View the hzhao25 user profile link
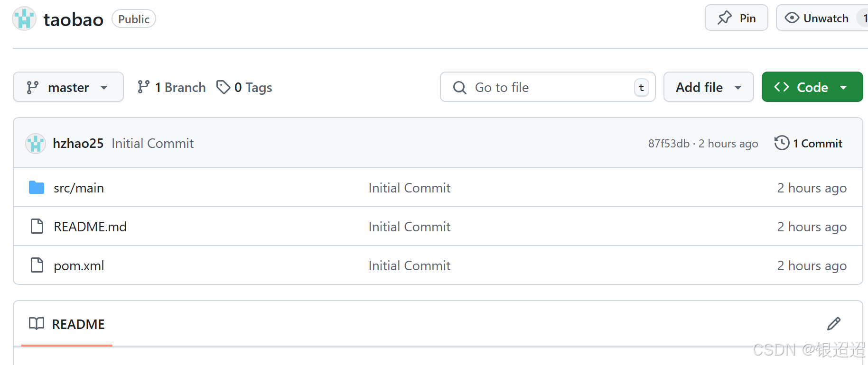This screenshot has height=365, width=868. coord(78,144)
